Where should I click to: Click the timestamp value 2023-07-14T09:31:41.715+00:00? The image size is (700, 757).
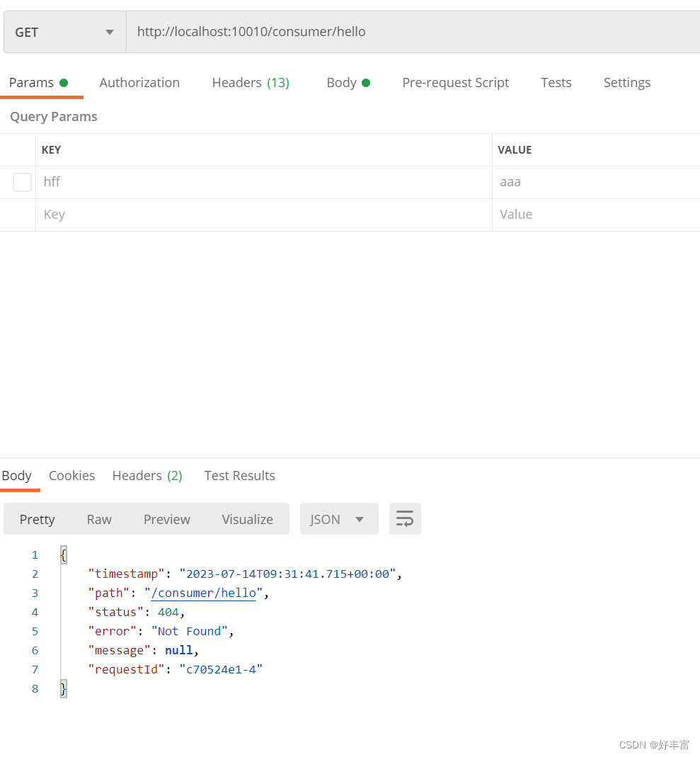point(287,574)
